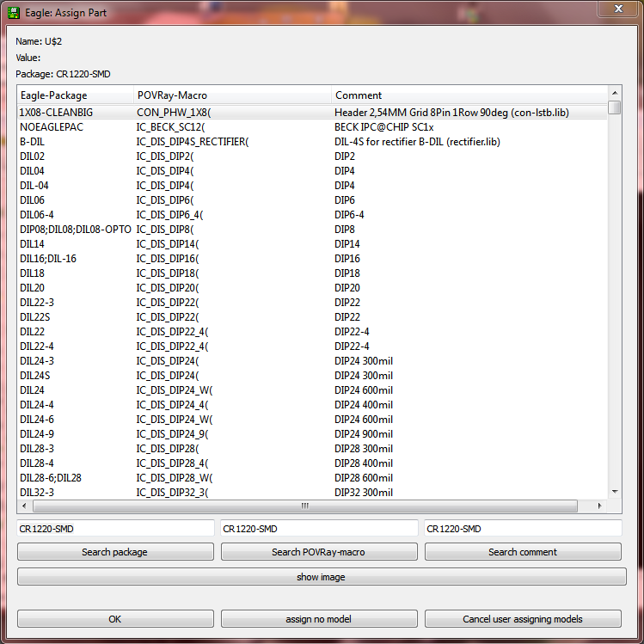Select the DIL20 package row

[312, 288]
